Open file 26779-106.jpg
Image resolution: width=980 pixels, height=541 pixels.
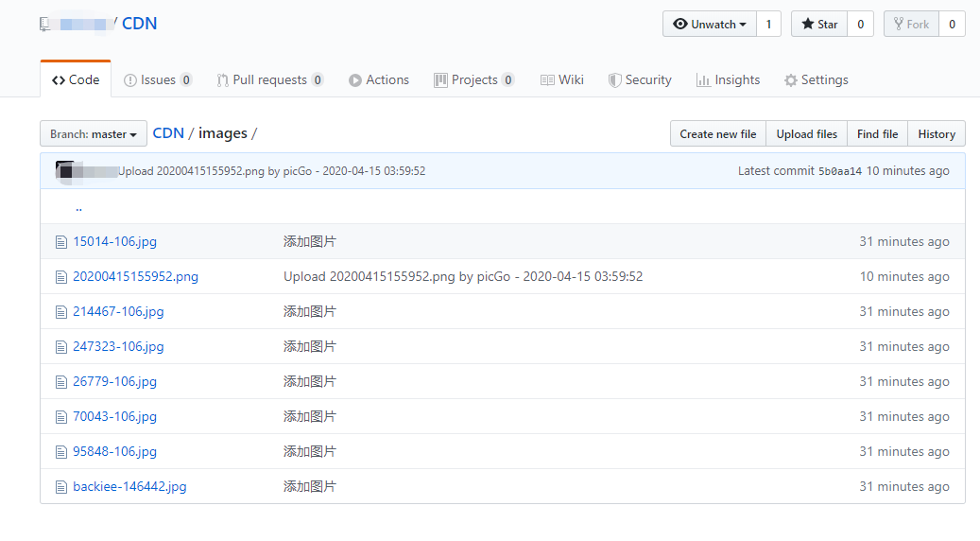pyautogui.click(x=115, y=381)
